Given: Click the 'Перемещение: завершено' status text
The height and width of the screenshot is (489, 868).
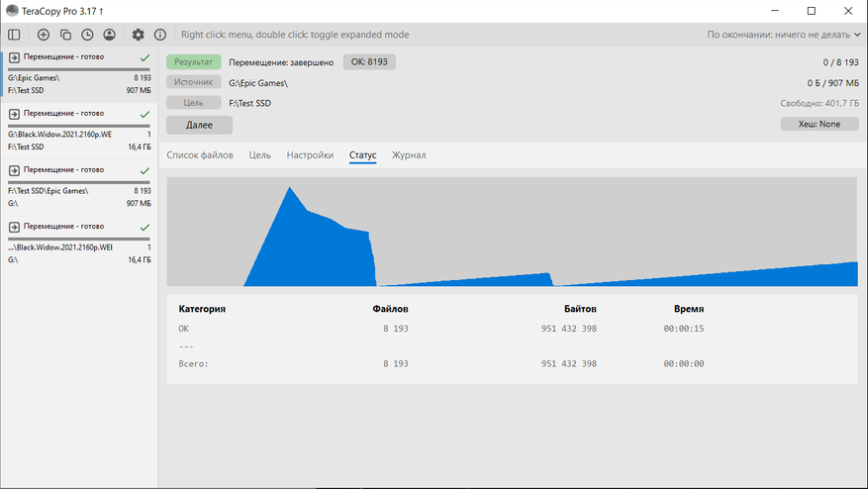Looking at the screenshot, I should pyautogui.click(x=281, y=62).
